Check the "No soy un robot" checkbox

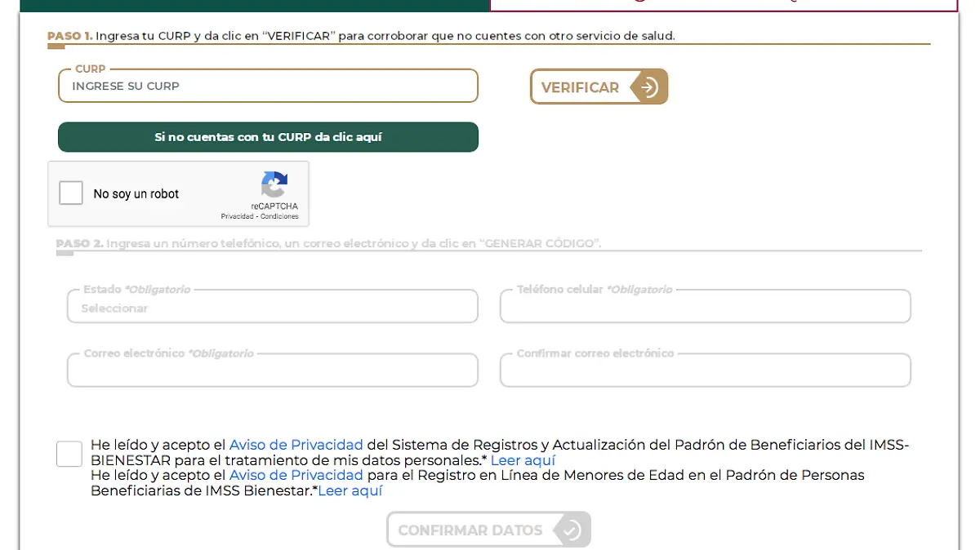click(71, 193)
